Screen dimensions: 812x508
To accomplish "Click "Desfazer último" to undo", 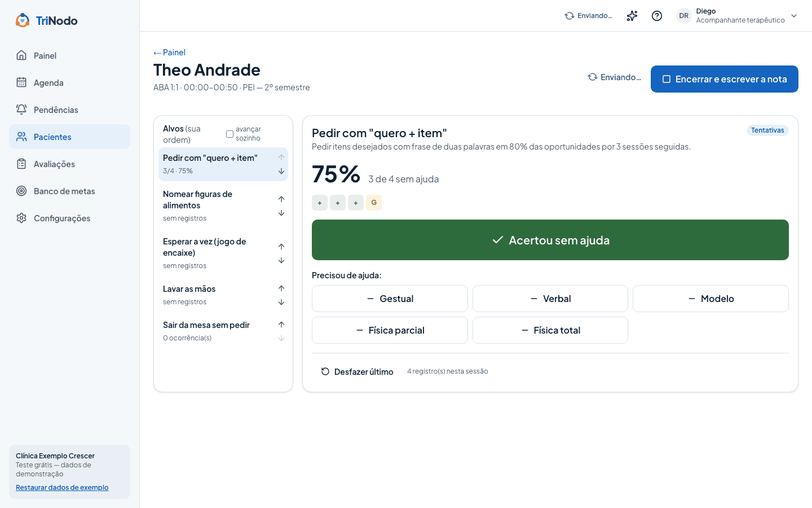I will click(x=357, y=371).
